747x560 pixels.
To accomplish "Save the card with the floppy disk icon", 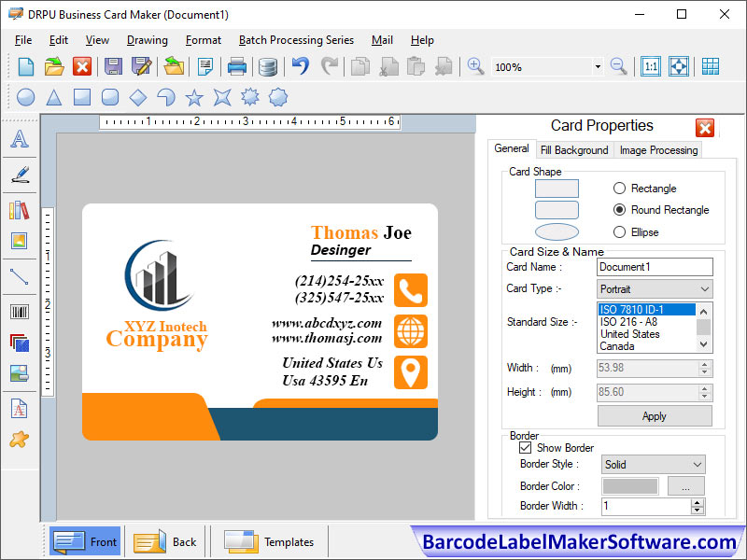I will (x=113, y=66).
